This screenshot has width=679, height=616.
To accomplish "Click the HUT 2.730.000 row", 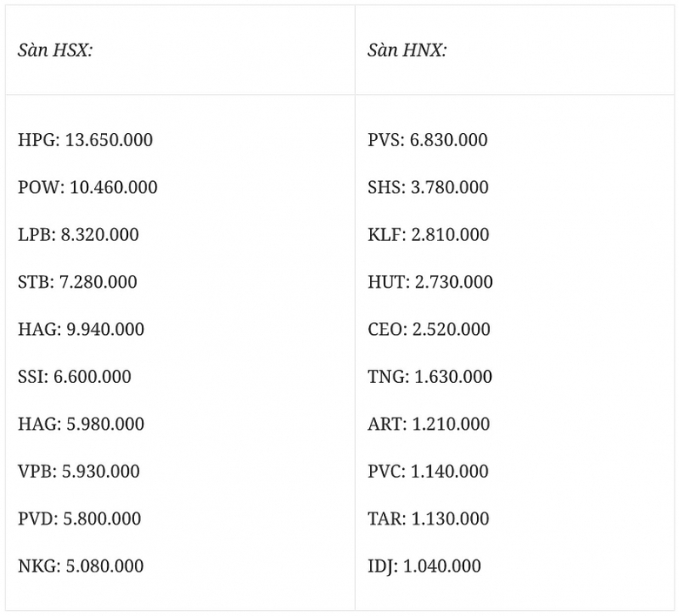I will pyautogui.click(x=430, y=282).
